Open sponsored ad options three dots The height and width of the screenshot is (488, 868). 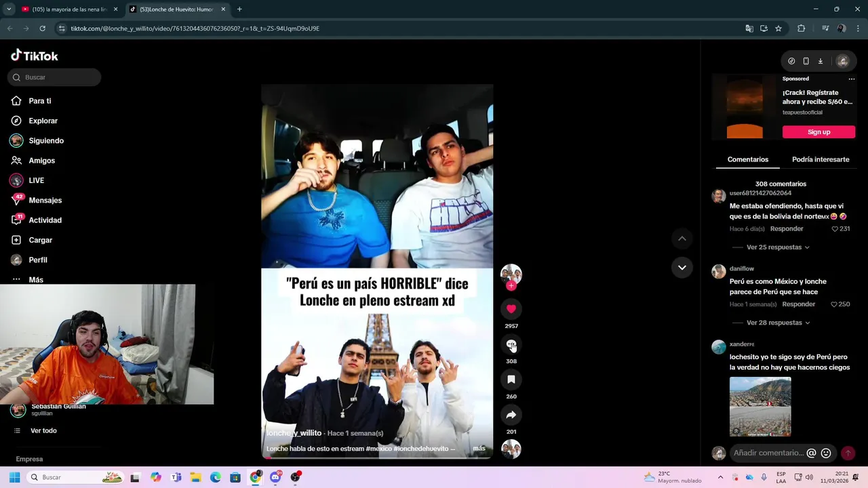pos(852,79)
